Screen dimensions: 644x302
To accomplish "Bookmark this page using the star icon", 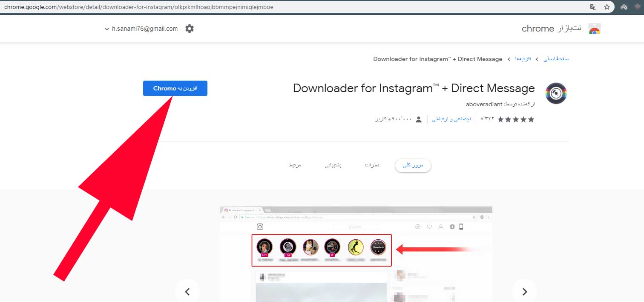I will point(606,7).
